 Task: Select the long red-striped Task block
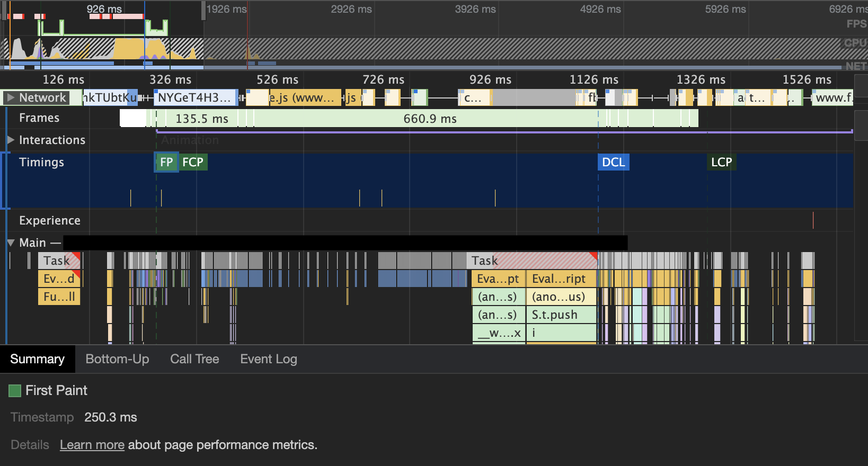(533, 261)
